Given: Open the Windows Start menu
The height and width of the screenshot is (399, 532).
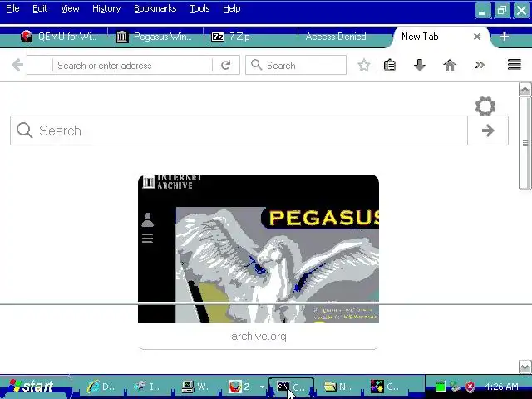Looking at the screenshot, I should (x=34, y=387).
